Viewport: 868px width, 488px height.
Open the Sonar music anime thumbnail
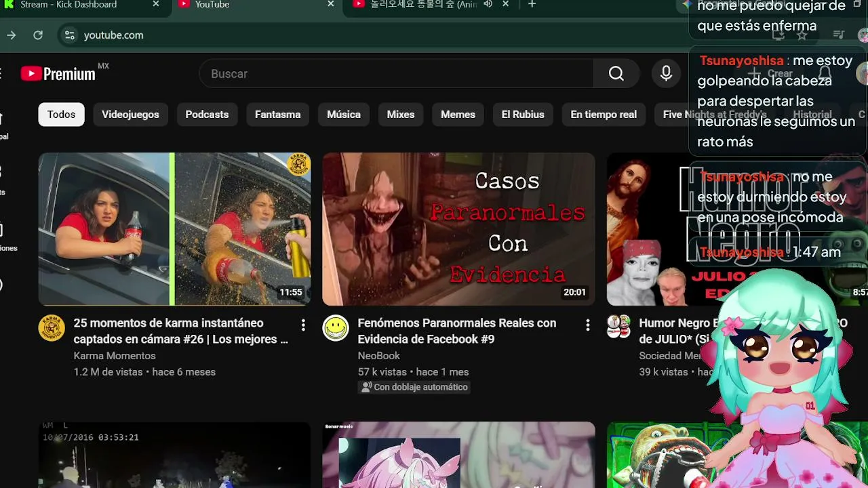[x=458, y=455]
